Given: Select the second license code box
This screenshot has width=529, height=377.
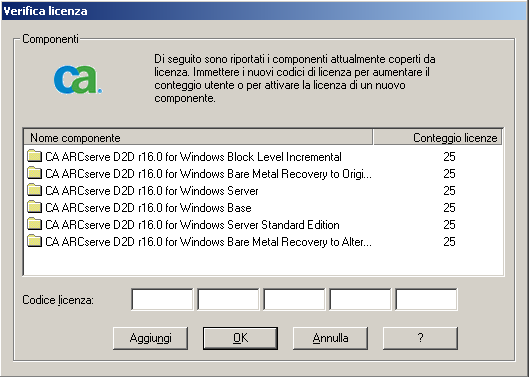Looking at the screenshot, I should [x=228, y=299].
